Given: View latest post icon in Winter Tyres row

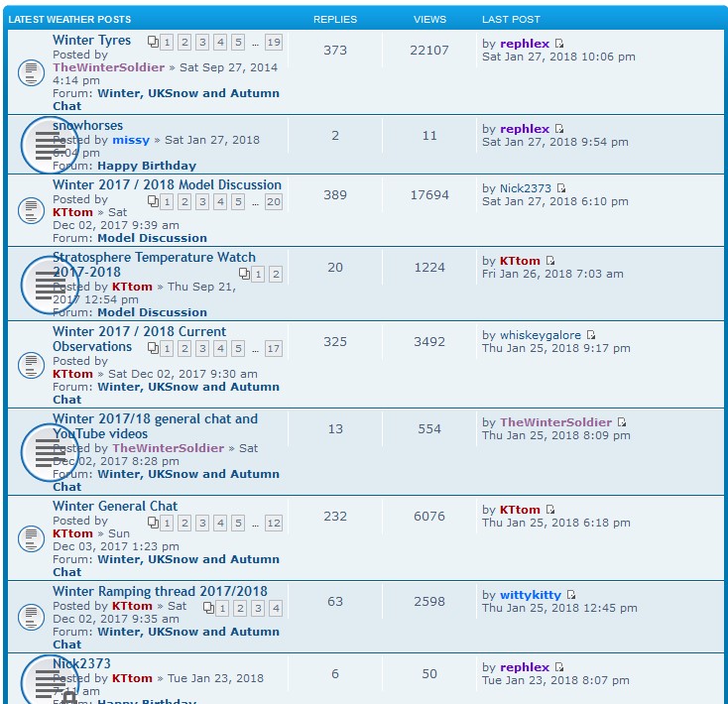Looking at the screenshot, I should coord(559,44).
